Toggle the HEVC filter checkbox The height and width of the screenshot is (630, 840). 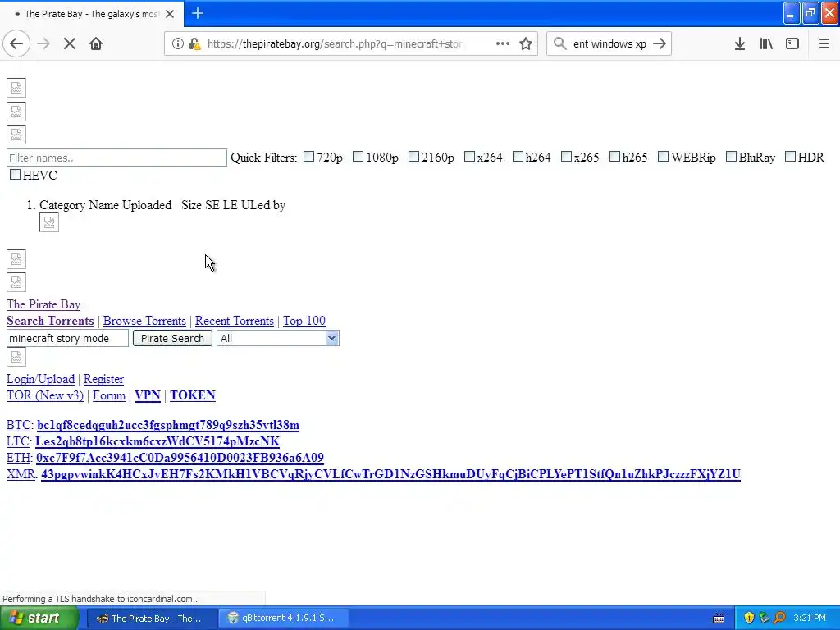[x=15, y=175]
